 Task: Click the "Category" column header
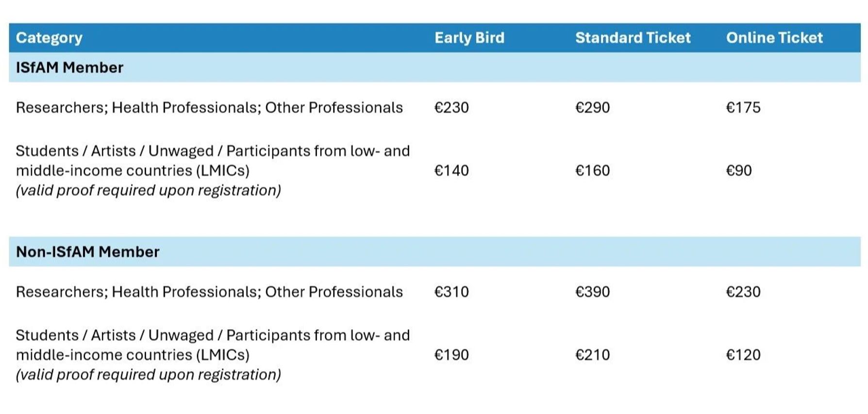tap(49, 38)
